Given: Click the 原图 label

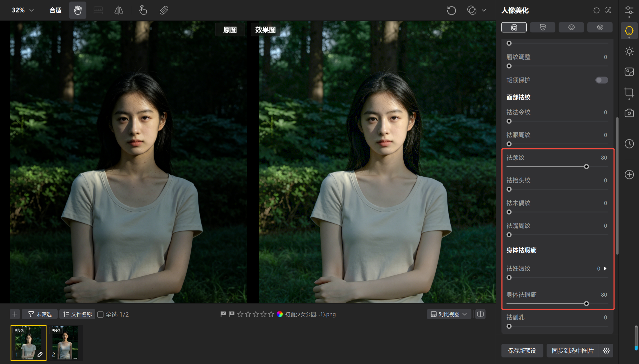Looking at the screenshot, I should click(x=230, y=30).
